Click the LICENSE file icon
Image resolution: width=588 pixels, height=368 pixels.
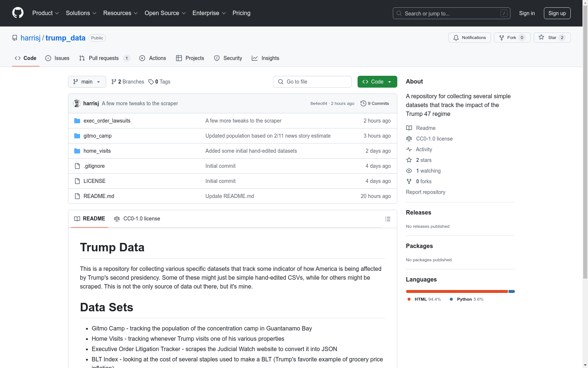pyautogui.click(x=77, y=181)
